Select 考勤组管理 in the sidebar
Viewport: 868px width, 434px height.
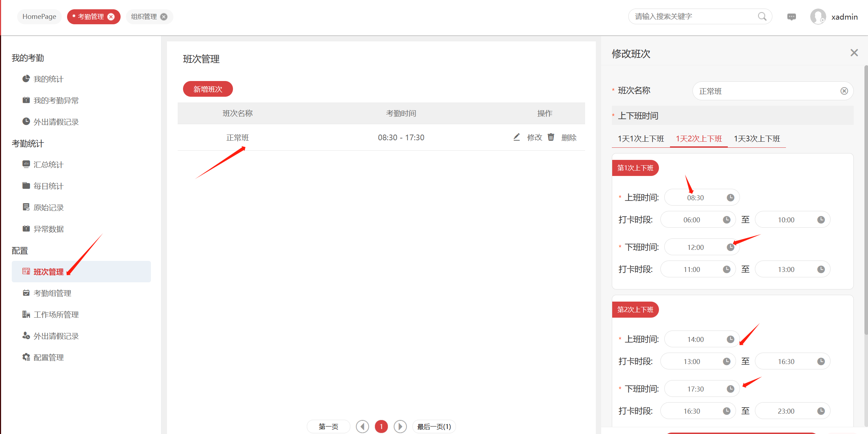(x=52, y=293)
